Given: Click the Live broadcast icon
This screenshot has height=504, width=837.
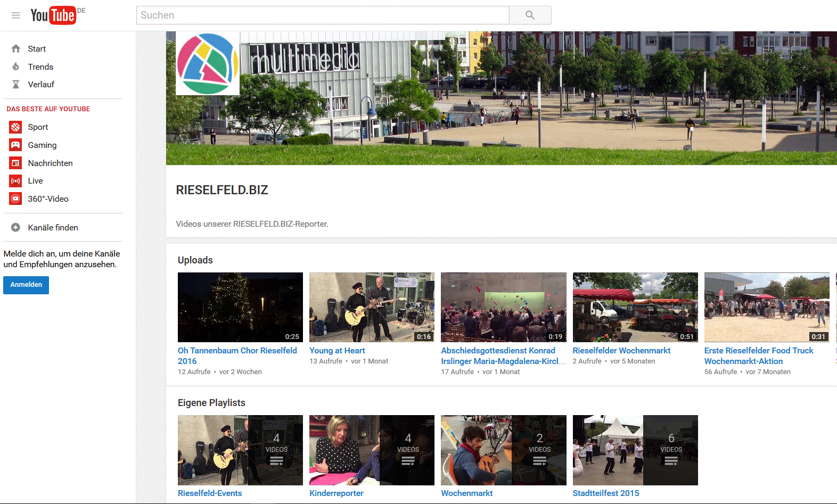Looking at the screenshot, I should click(15, 181).
